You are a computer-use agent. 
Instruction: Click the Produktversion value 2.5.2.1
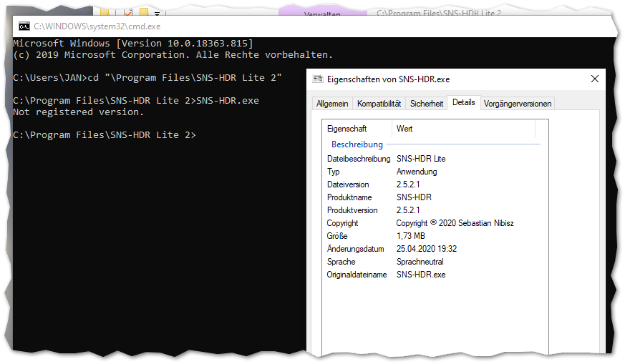[x=408, y=210]
